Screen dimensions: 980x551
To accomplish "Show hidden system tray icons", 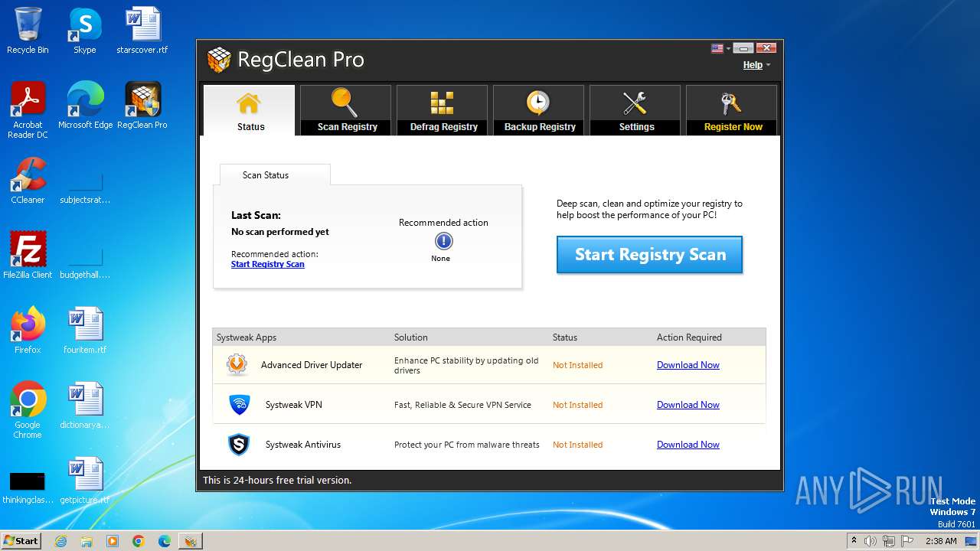I will (854, 541).
